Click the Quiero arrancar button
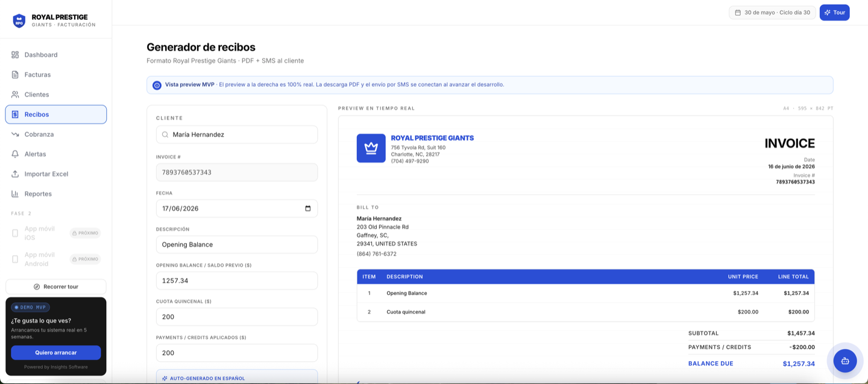 (56, 353)
